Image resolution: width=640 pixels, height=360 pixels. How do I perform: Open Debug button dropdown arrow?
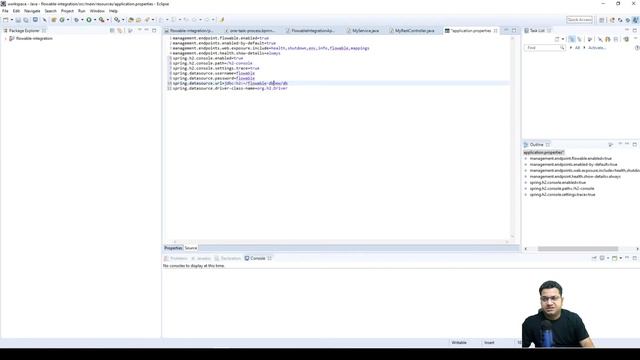82,20
